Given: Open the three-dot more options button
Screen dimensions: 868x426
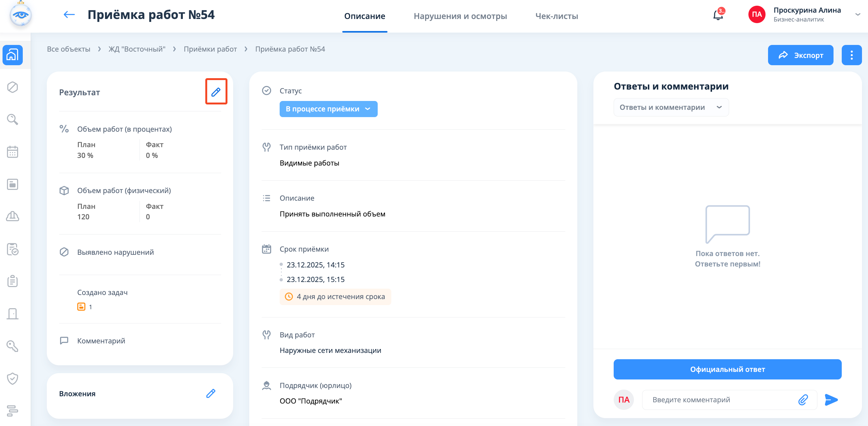Looking at the screenshot, I should point(851,55).
